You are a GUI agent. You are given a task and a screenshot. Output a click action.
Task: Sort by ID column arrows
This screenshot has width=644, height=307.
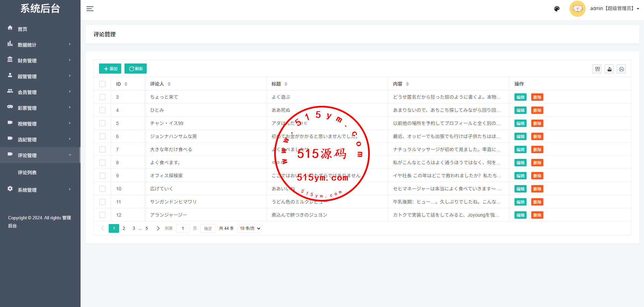pos(126,84)
